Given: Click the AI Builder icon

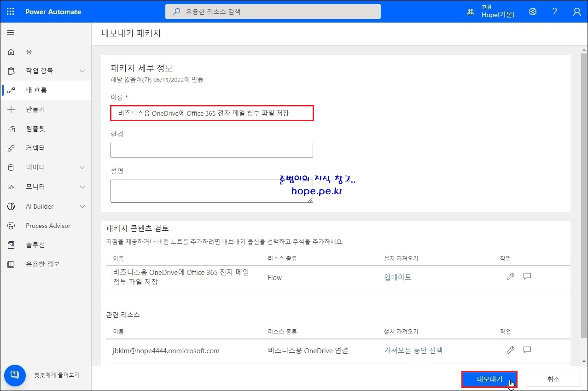Looking at the screenshot, I should [x=11, y=206].
